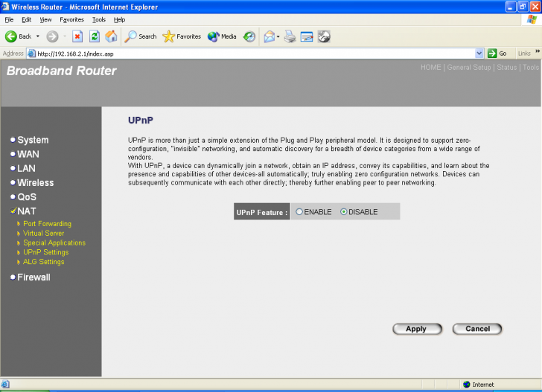Image resolution: width=542 pixels, height=392 pixels.
Task: Click the Edit page toolbar icon
Action: click(x=307, y=36)
